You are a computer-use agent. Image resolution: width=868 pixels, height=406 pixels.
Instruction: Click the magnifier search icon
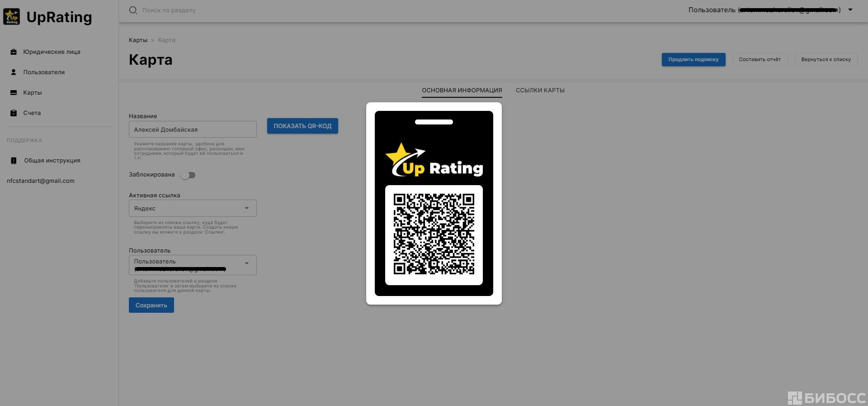(133, 10)
